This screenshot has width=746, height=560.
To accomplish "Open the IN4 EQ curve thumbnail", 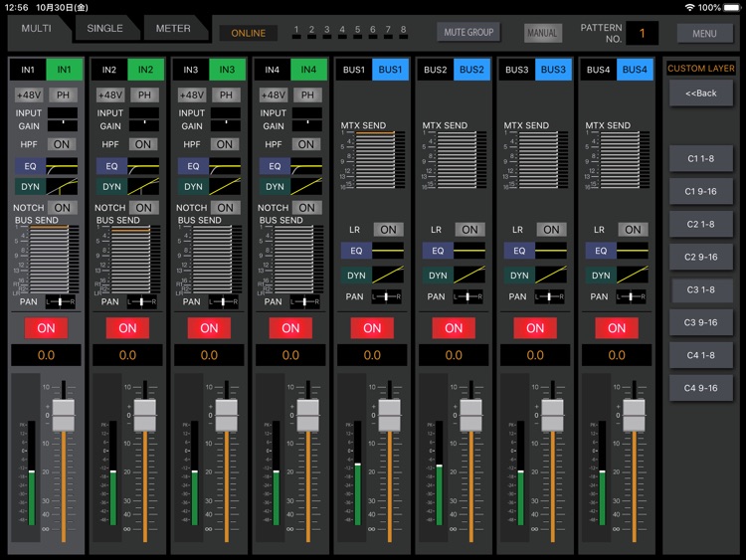I will [306, 166].
